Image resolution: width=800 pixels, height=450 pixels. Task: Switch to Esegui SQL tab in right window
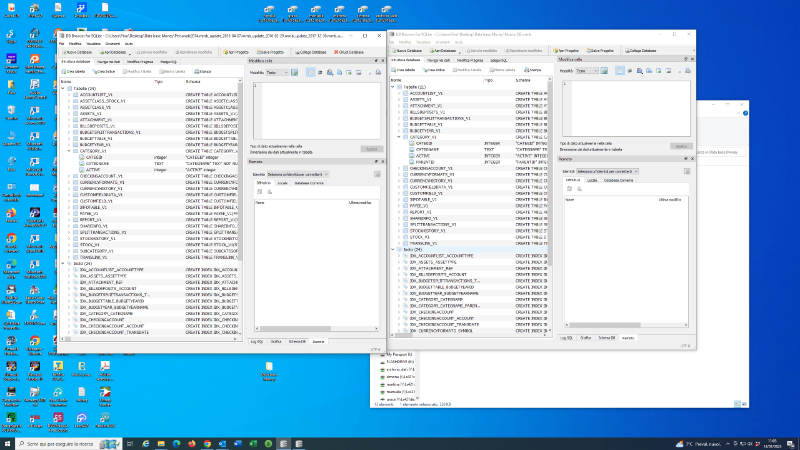point(498,60)
